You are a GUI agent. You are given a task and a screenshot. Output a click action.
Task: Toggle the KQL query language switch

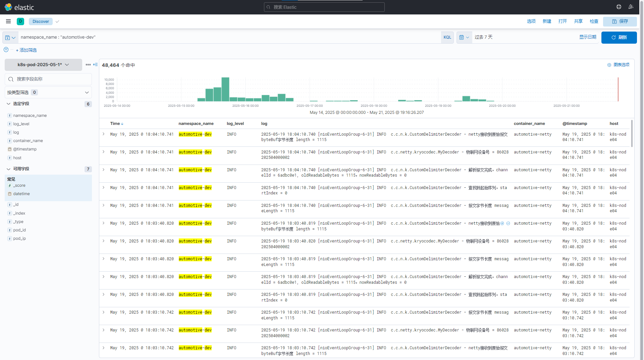point(447,38)
